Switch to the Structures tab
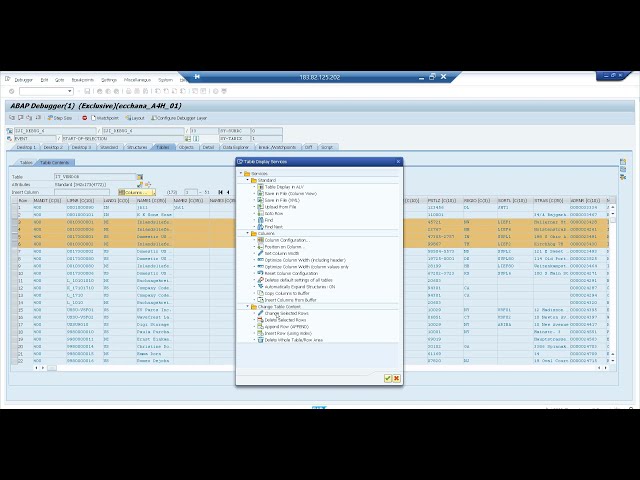The height and width of the screenshot is (480, 640). (137, 147)
